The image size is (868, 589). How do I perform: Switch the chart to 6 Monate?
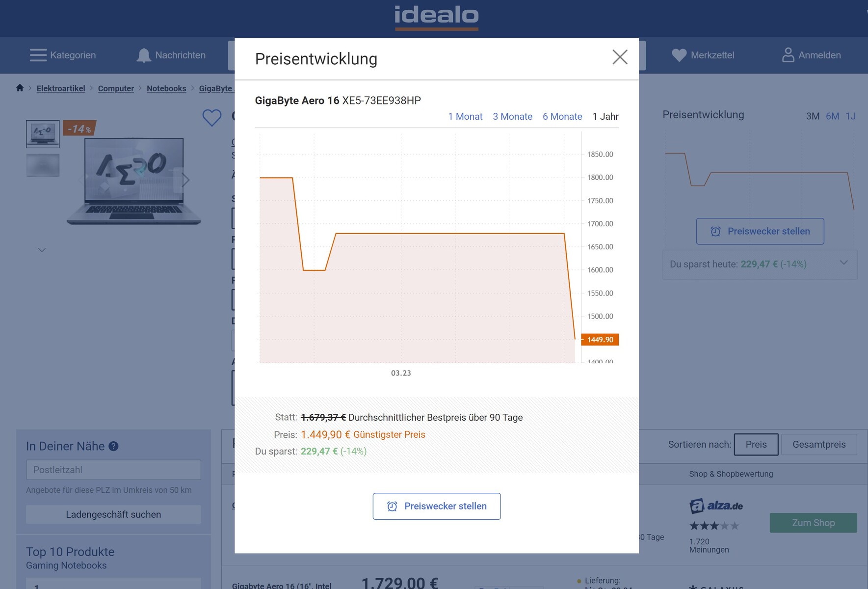[562, 116]
